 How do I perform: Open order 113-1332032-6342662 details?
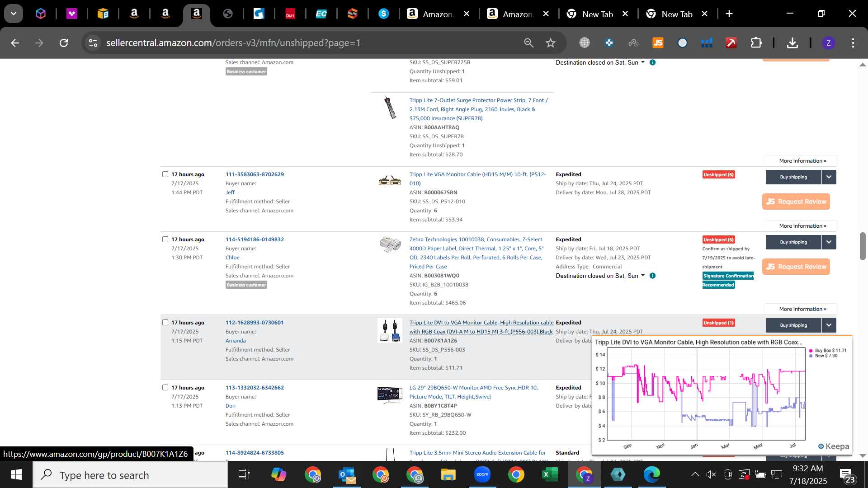[255, 388]
